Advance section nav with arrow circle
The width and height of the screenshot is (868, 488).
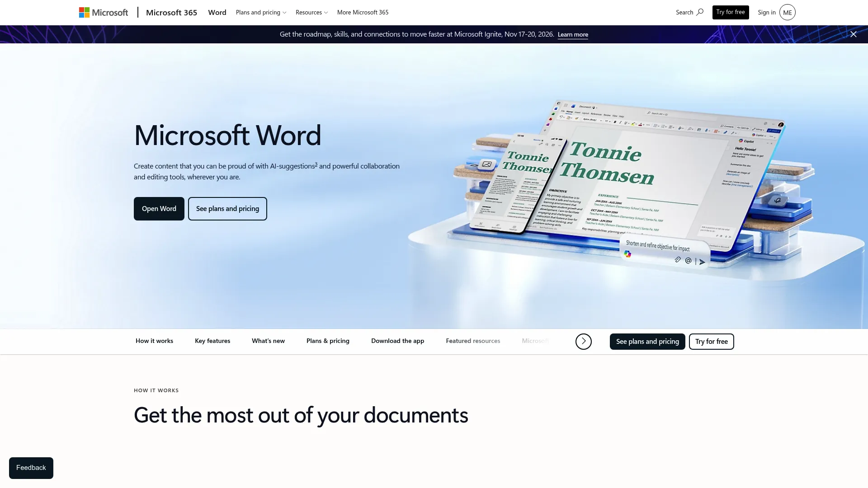[584, 342]
